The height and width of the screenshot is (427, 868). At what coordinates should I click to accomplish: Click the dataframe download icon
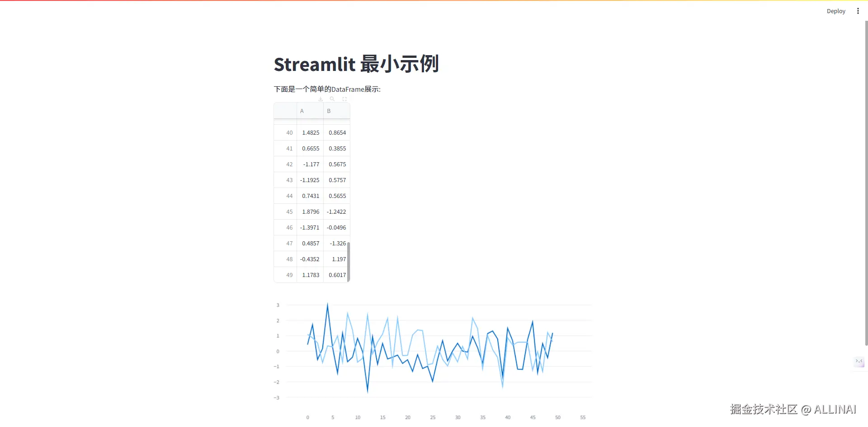[x=321, y=99]
